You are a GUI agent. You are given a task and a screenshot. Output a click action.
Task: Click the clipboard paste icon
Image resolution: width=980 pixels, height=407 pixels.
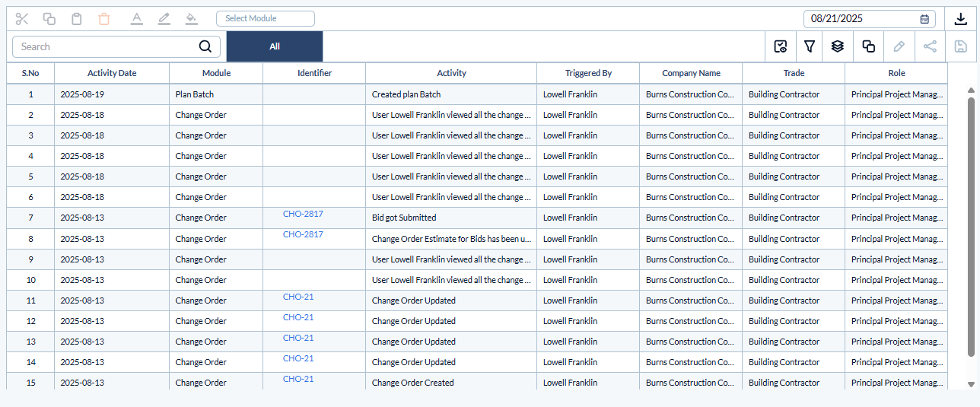click(x=77, y=19)
